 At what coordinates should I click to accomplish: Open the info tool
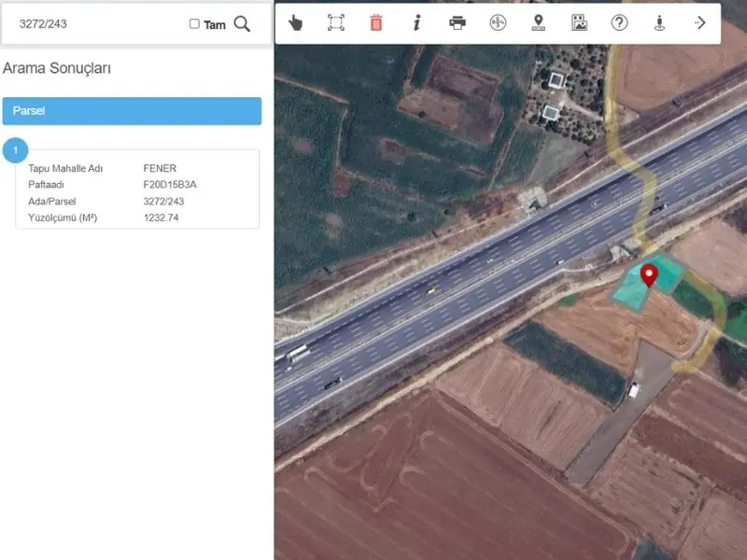(x=416, y=22)
